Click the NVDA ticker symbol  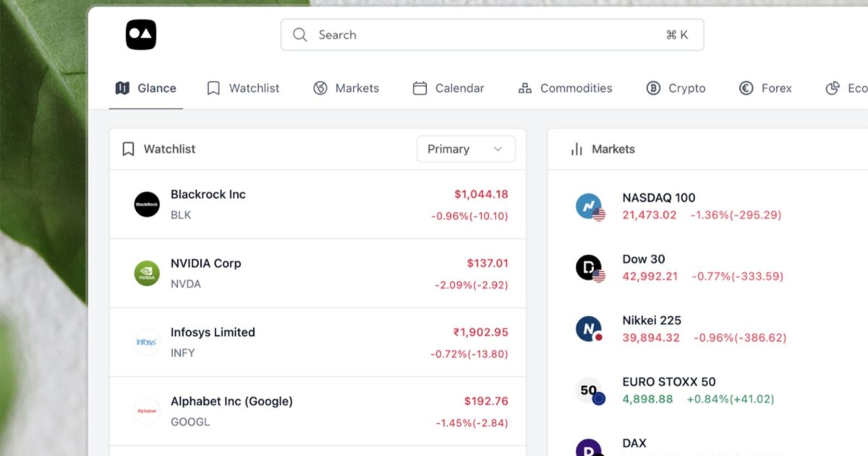click(186, 284)
